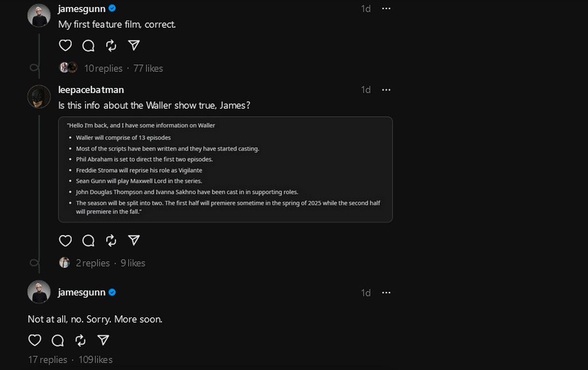Enlarge the Waller rumor screenshot image

[x=225, y=169]
